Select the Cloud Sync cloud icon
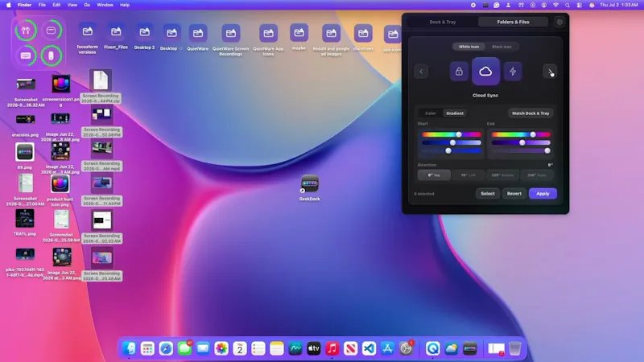This screenshot has height=362, width=644. pyautogui.click(x=485, y=72)
